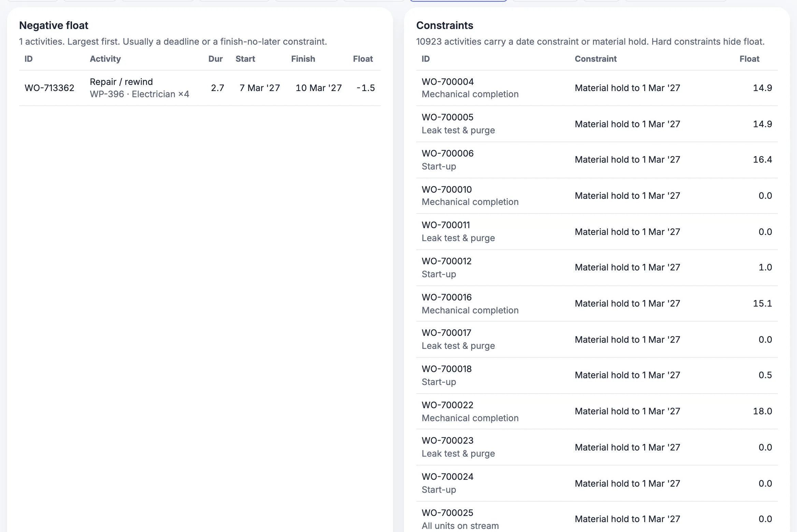Select WO-700011 constraint row
The width and height of the screenshot is (797, 532).
(597, 232)
